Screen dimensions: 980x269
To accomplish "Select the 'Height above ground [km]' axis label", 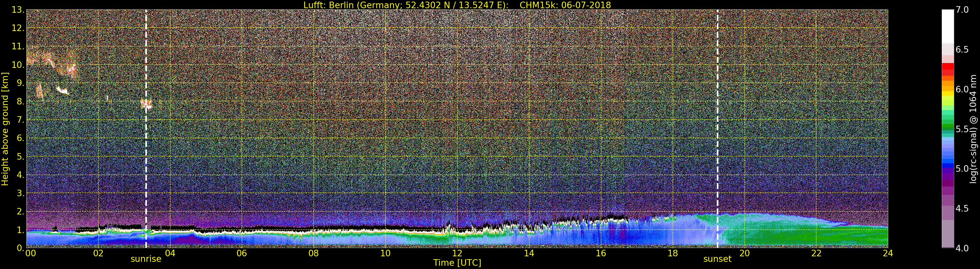I will [5, 129].
